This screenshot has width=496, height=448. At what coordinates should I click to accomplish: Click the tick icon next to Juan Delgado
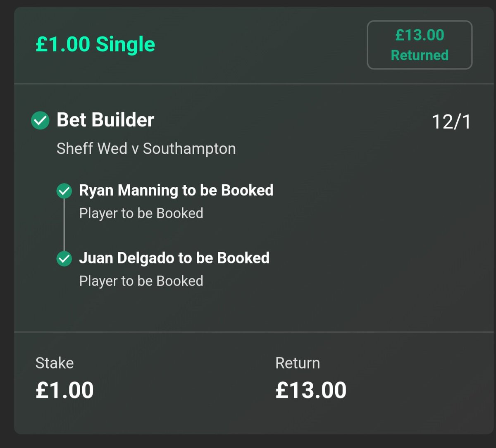click(x=64, y=259)
